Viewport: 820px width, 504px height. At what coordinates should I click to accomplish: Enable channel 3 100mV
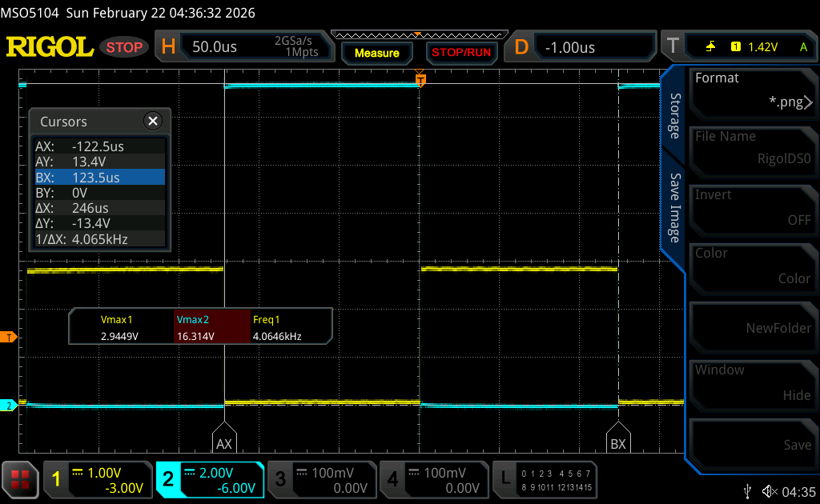pos(322,479)
